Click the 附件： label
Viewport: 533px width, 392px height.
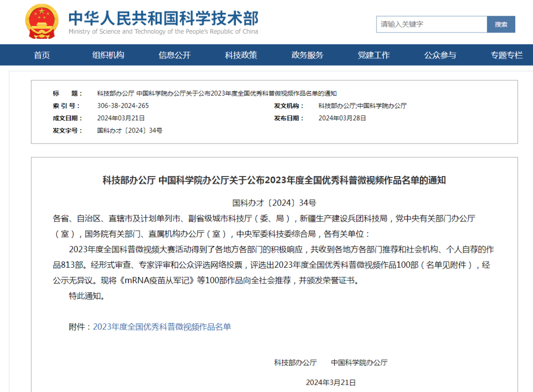click(x=80, y=327)
